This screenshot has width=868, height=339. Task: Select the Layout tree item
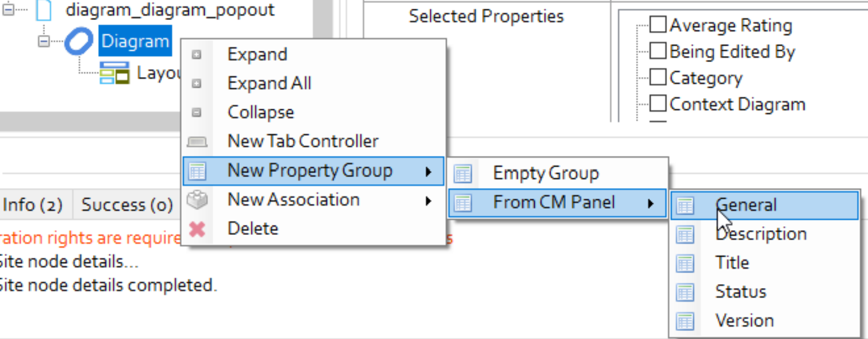click(x=159, y=73)
